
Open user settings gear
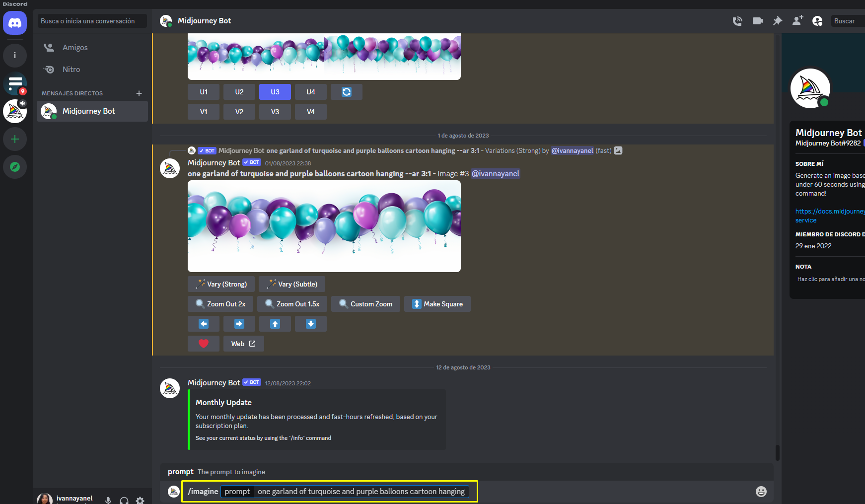[140, 500]
